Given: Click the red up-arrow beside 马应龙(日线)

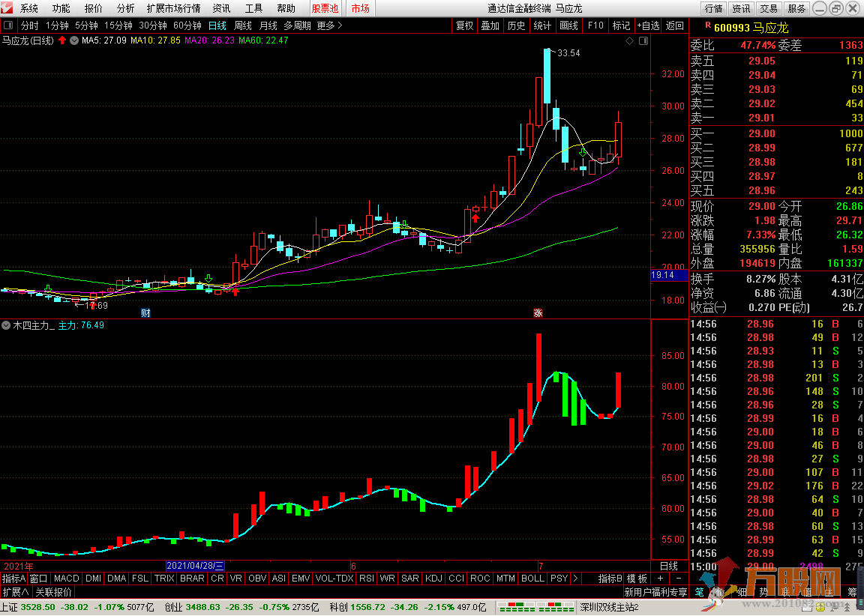Looking at the screenshot, I should pos(62,40).
